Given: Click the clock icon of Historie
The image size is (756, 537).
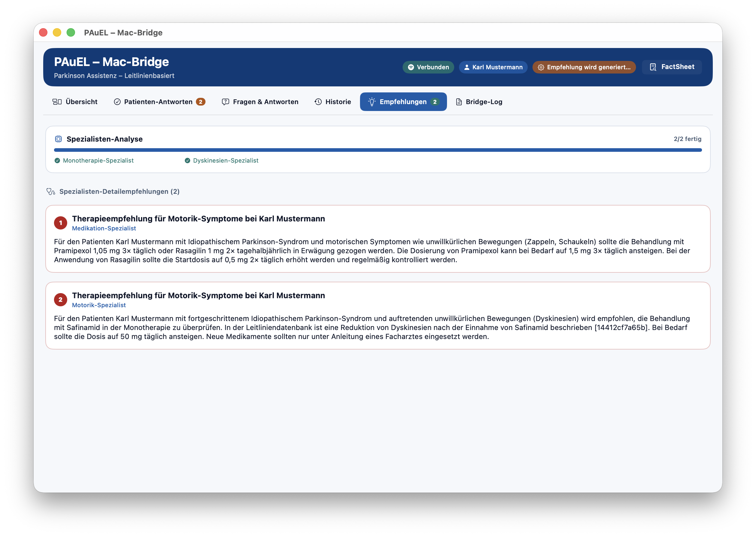Looking at the screenshot, I should [318, 102].
